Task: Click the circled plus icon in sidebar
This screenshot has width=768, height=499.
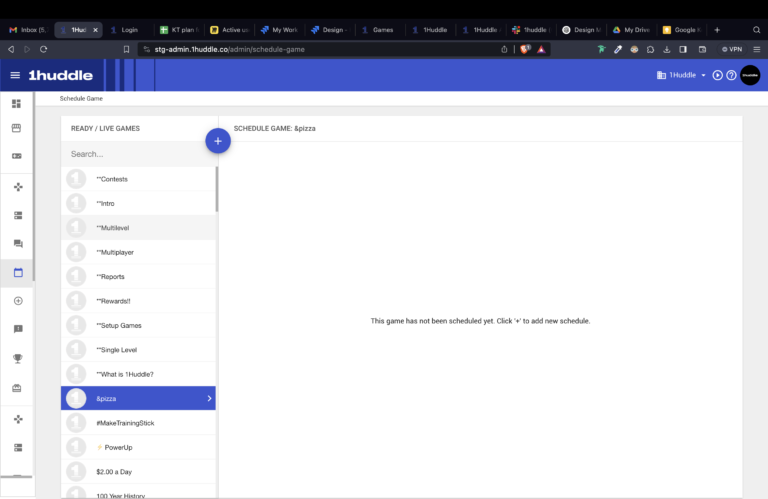Action: tap(17, 301)
